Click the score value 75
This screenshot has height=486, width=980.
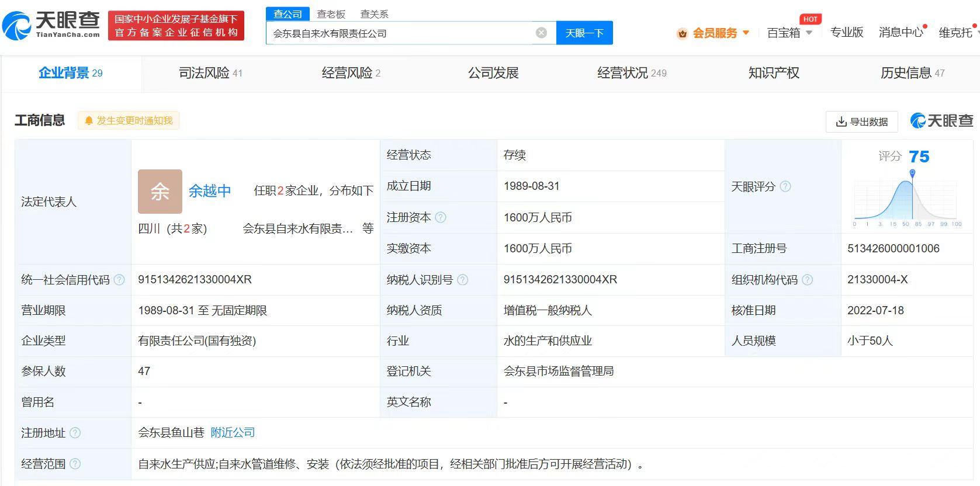click(919, 157)
